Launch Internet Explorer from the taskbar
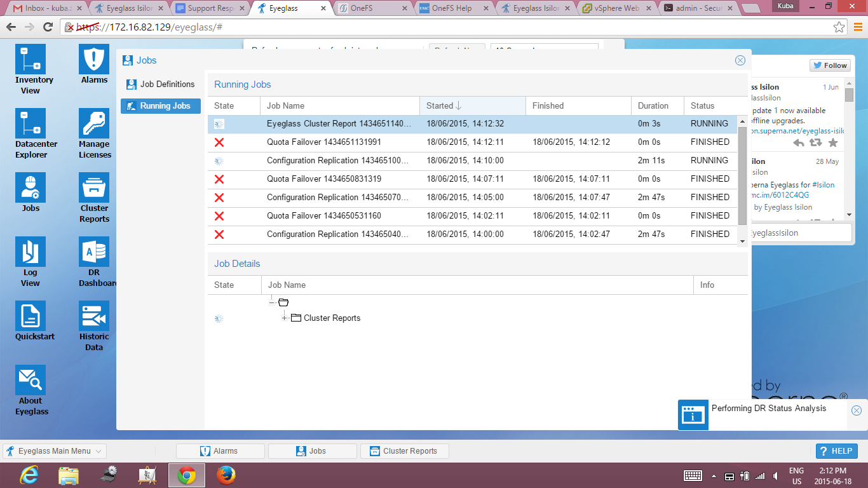The width and height of the screenshot is (868, 488). (30, 475)
